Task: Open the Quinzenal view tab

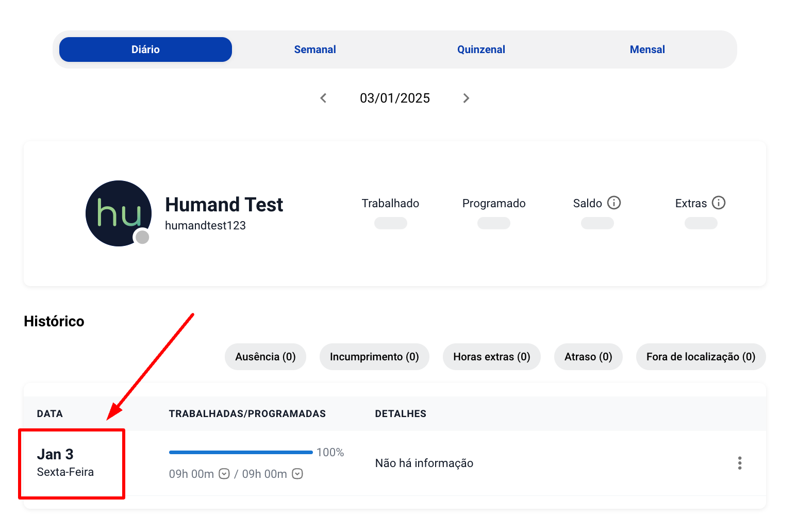Action: pos(481,49)
